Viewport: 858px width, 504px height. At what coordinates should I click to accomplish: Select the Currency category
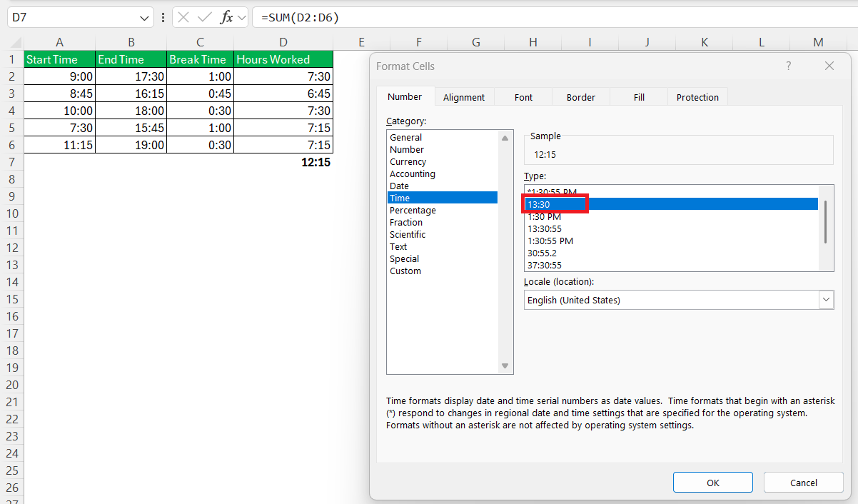[x=443, y=161]
